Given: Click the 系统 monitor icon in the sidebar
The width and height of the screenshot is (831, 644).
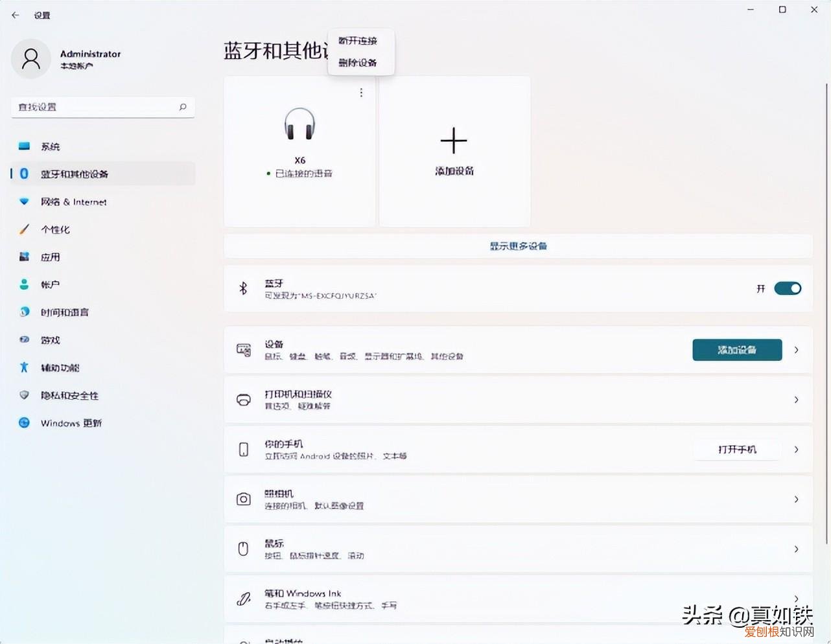Looking at the screenshot, I should 24,146.
